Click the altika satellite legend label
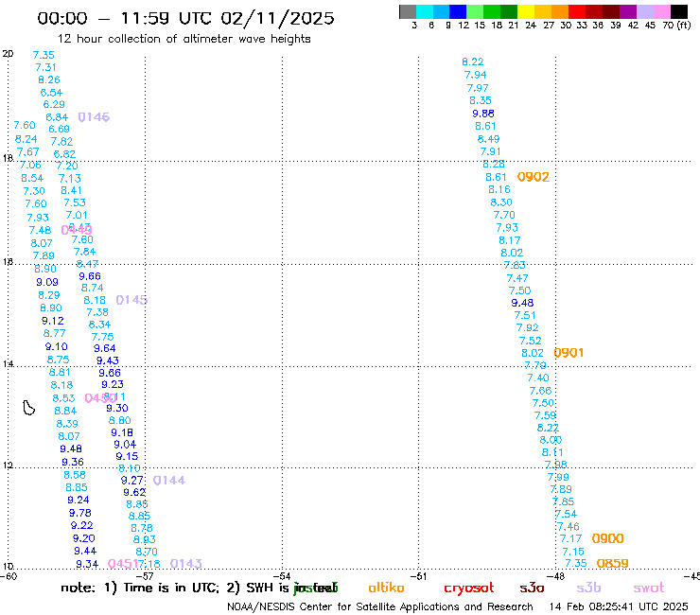 coord(386,588)
